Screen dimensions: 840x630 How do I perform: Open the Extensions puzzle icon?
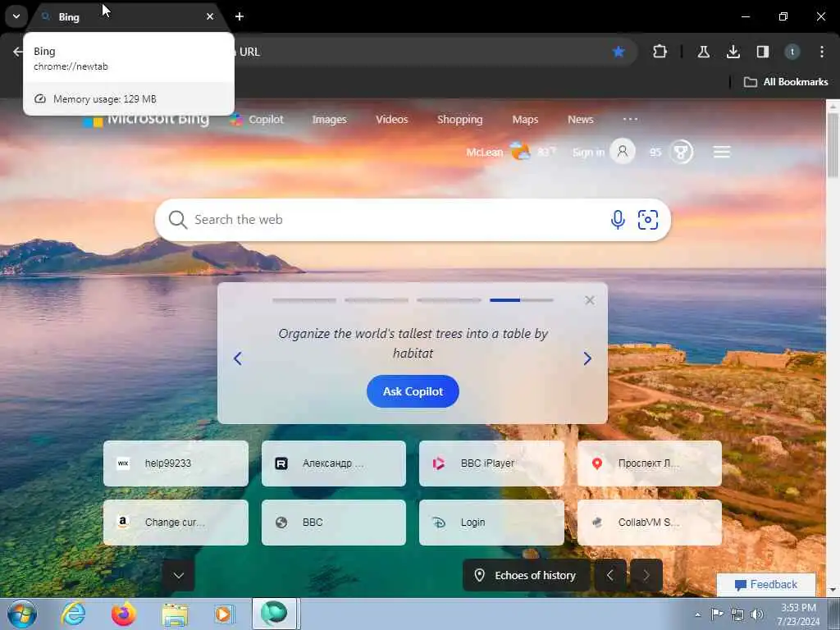(660, 52)
